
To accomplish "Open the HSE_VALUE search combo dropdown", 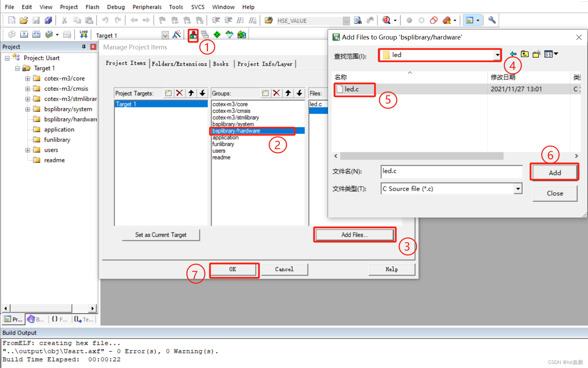I will (x=346, y=21).
